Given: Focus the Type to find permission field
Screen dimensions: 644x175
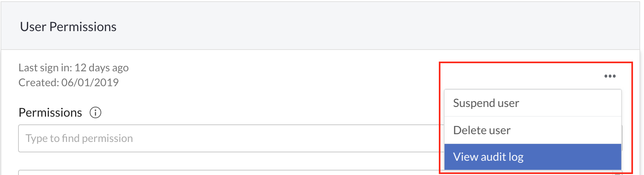Looking at the screenshot, I should pos(231,138).
